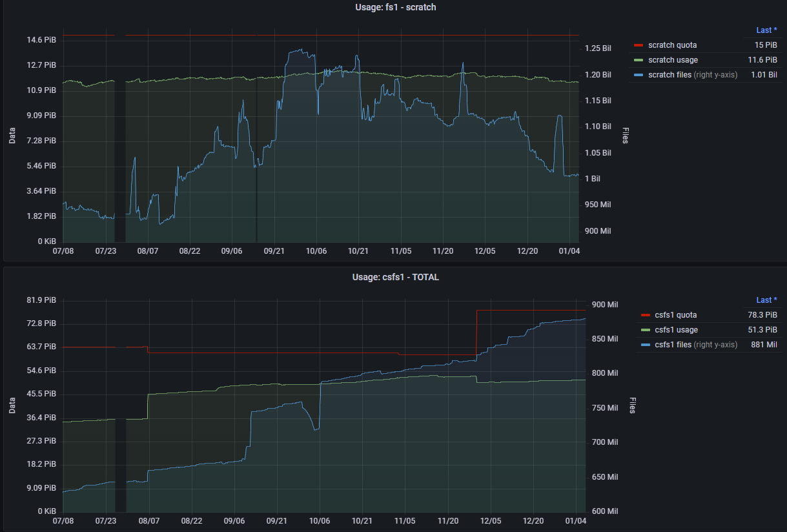Click the 15 PiB value for scratch quota
The image size is (787, 532).
click(766, 45)
